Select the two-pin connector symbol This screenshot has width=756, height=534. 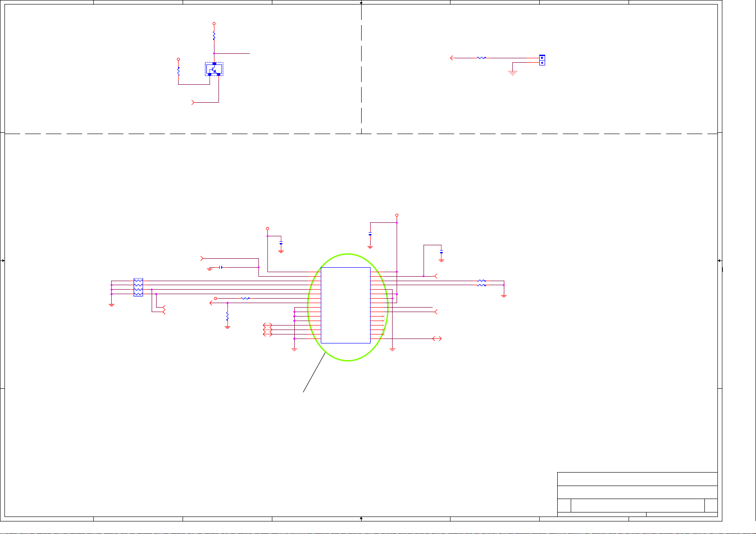pos(542,60)
